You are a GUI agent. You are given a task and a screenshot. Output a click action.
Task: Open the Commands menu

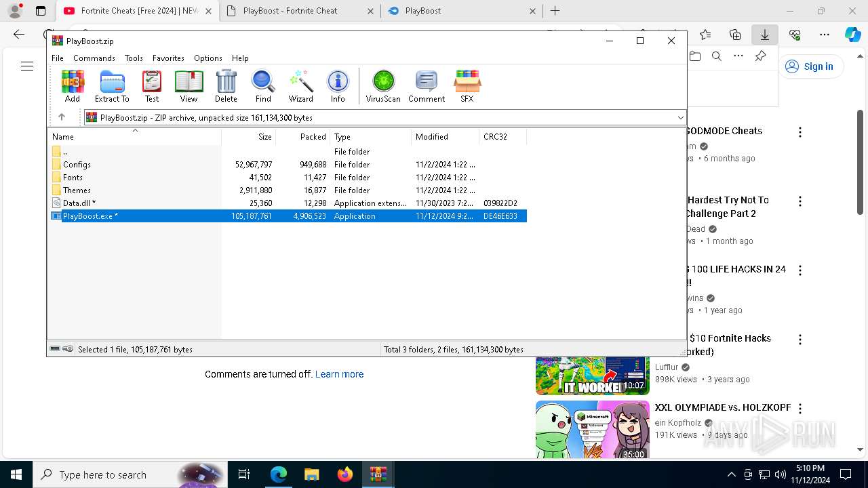click(94, 58)
